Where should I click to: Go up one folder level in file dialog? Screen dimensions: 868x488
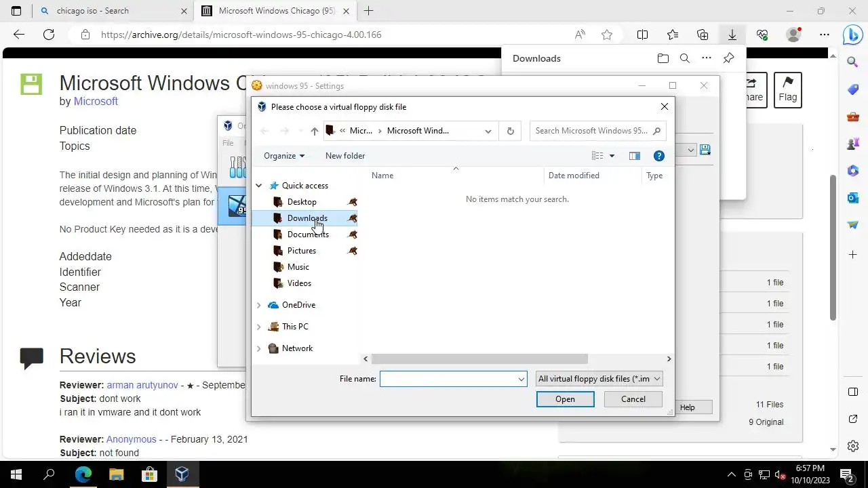click(314, 131)
